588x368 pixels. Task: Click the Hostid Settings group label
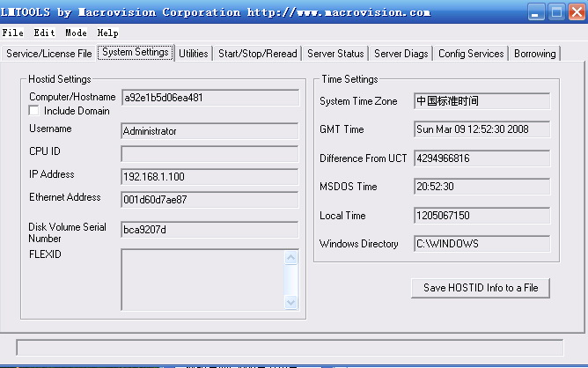[60, 79]
